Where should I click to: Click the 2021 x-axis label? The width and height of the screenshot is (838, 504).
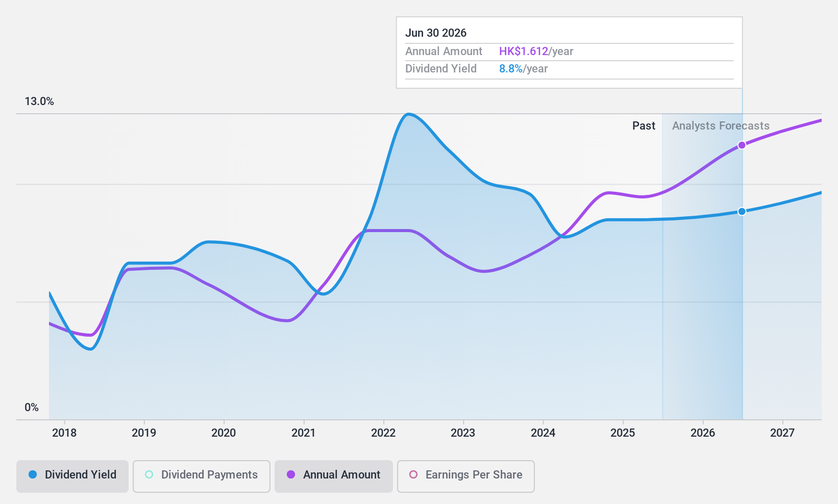pyautogui.click(x=304, y=433)
